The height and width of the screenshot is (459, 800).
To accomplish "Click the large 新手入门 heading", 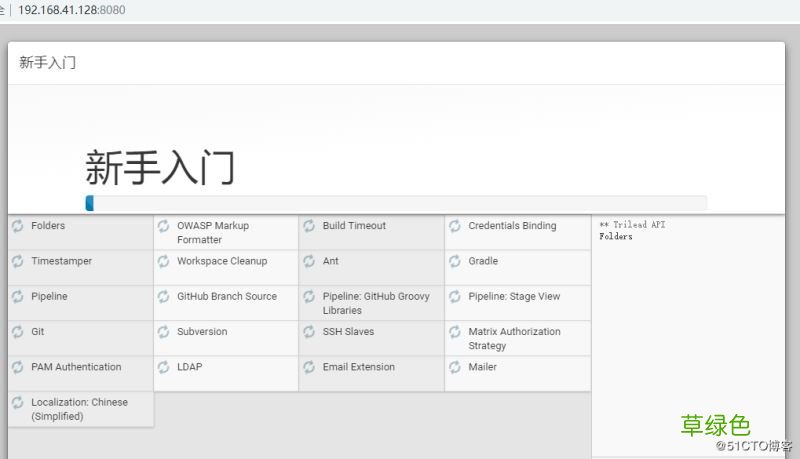I will pos(160,167).
